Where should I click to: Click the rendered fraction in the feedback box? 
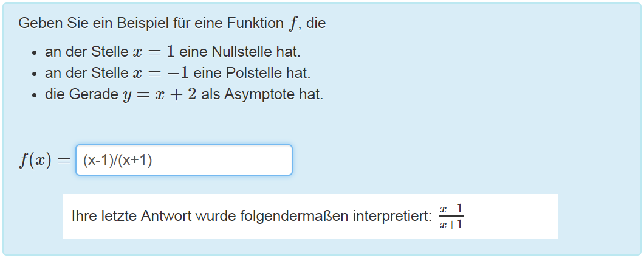point(451,217)
